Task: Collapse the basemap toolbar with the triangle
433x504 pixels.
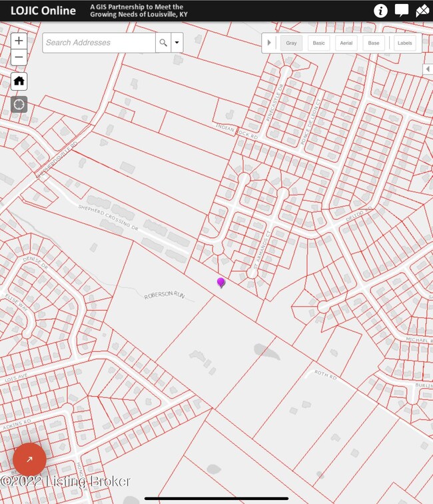Action: pos(269,43)
